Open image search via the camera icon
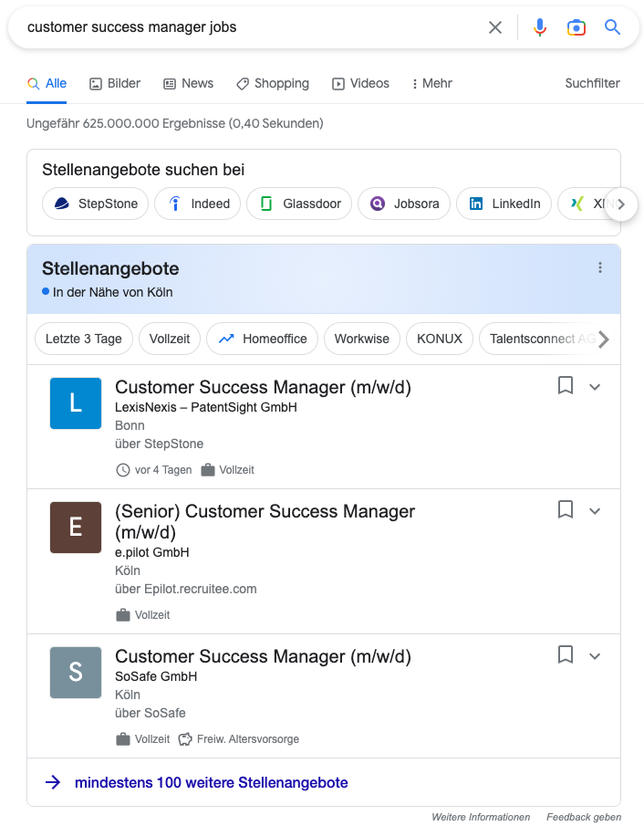The height and width of the screenshot is (826, 644). point(576,27)
